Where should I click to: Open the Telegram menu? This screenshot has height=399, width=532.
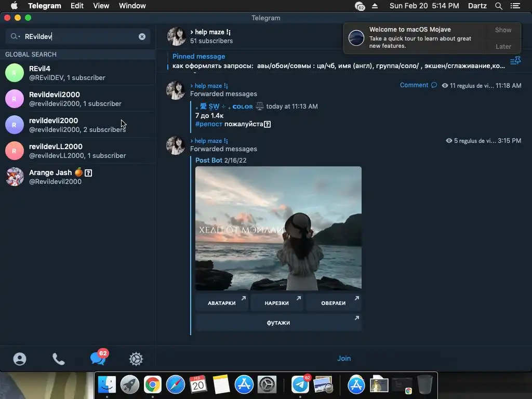pyautogui.click(x=45, y=6)
